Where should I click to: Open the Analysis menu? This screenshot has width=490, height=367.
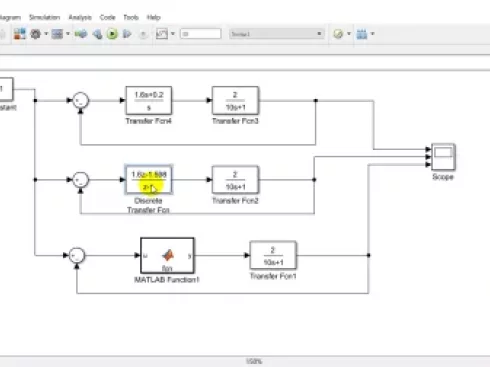click(80, 17)
